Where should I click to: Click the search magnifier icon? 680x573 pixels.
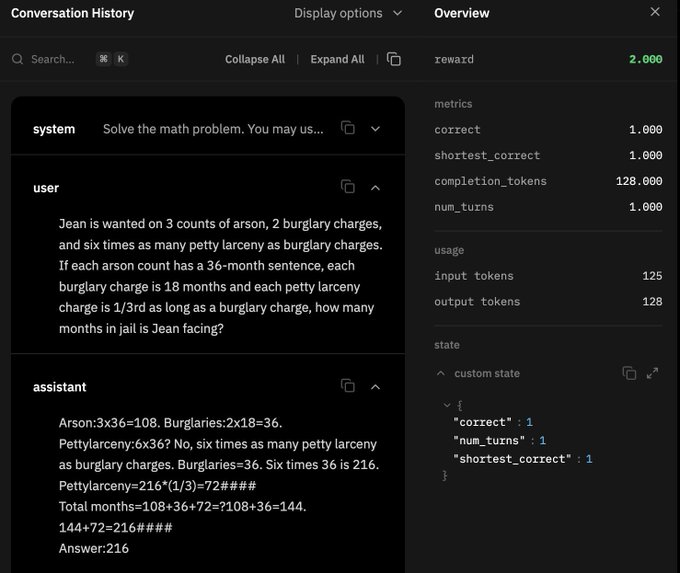pos(17,59)
